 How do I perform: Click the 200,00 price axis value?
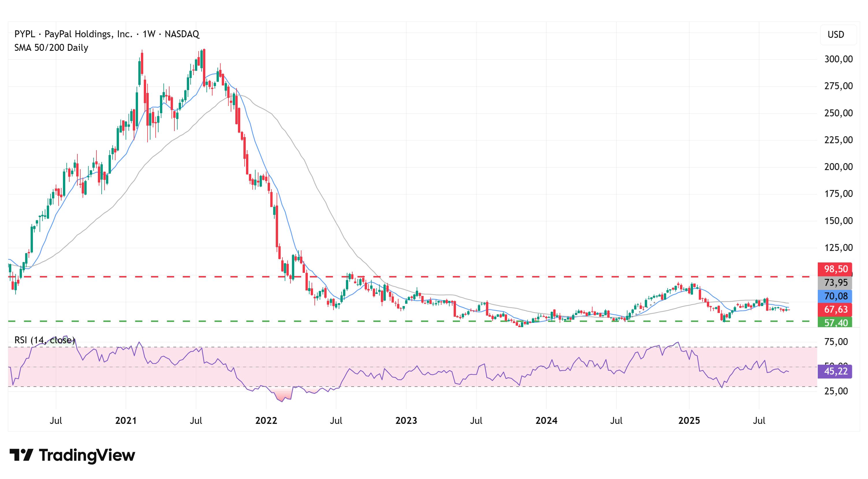[x=838, y=167]
